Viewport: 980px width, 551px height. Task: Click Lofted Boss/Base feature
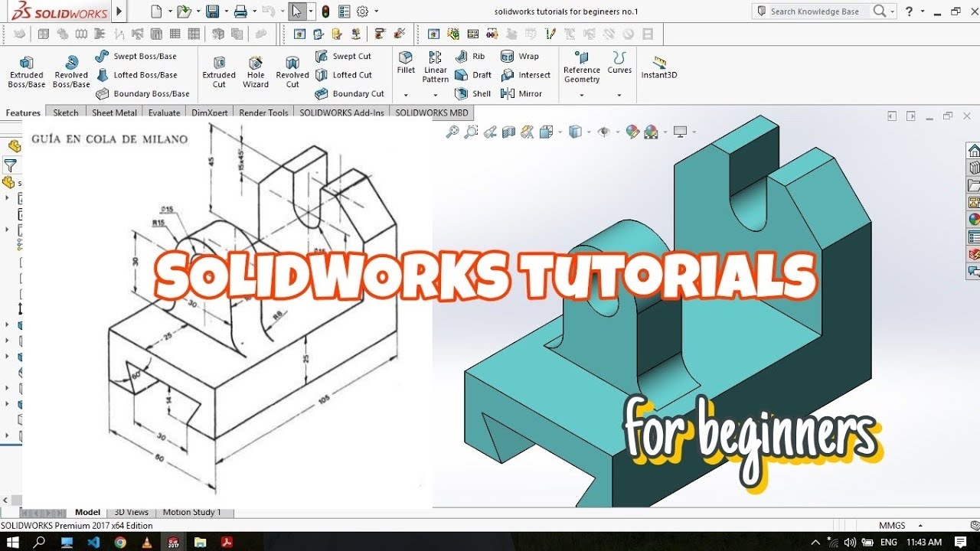click(x=137, y=75)
